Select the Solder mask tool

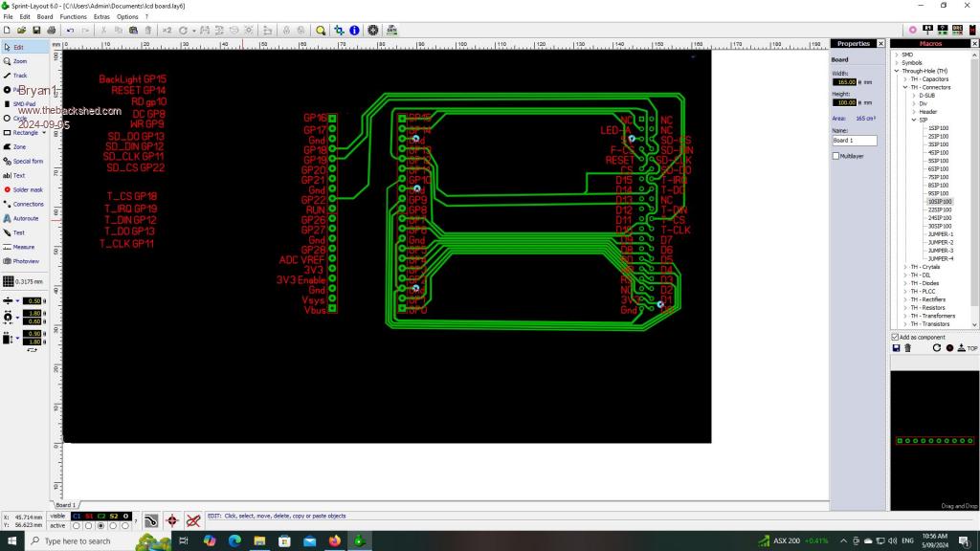point(27,190)
